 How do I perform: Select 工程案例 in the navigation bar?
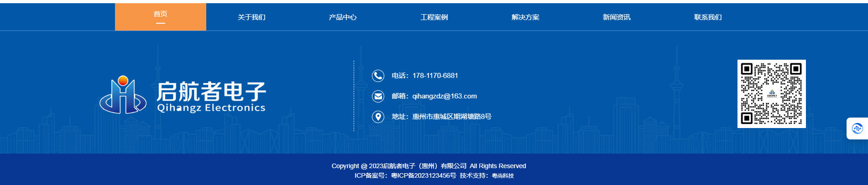434,17
